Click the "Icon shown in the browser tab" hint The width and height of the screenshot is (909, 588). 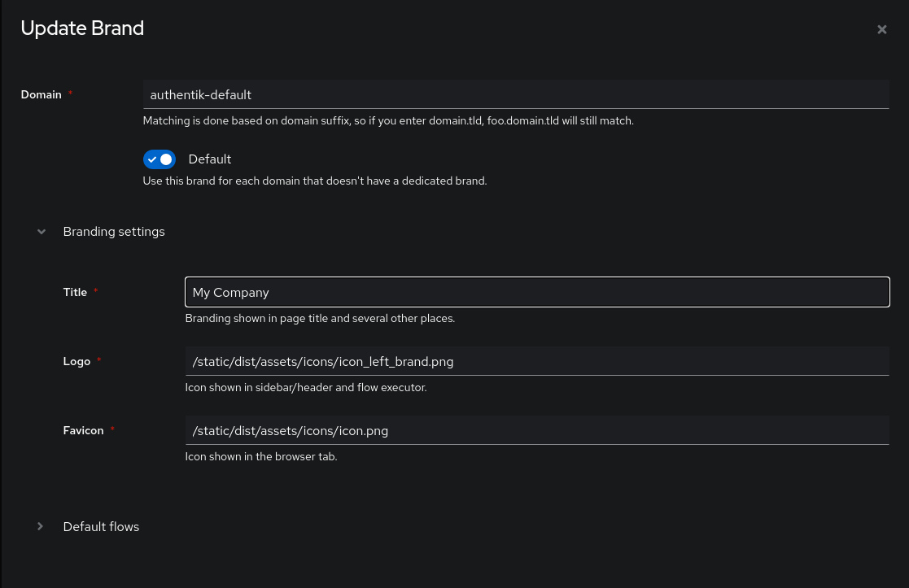260,456
